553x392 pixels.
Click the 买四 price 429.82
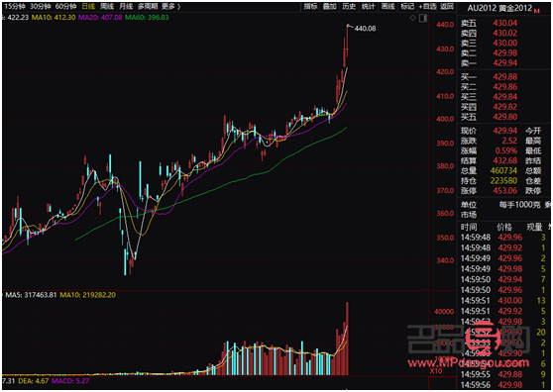tap(505, 107)
